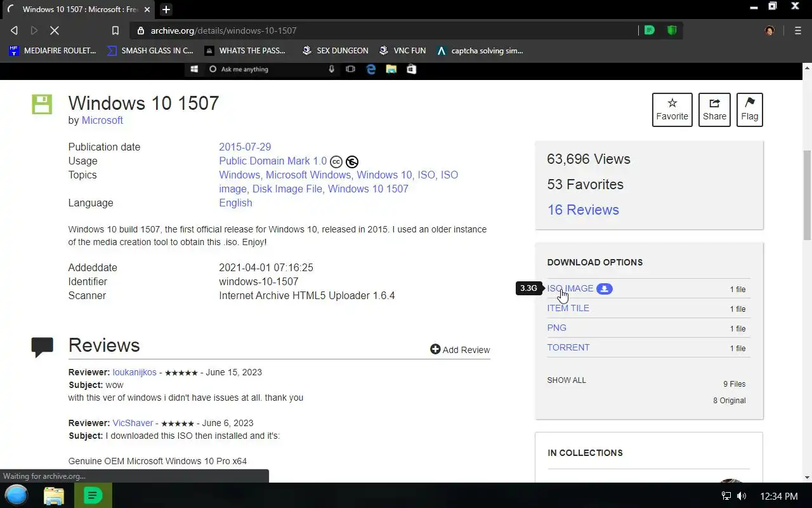The width and height of the screenshot is (812, 508).
Task: Select the Windows 10 1507 browser tab
Action: 77,10
